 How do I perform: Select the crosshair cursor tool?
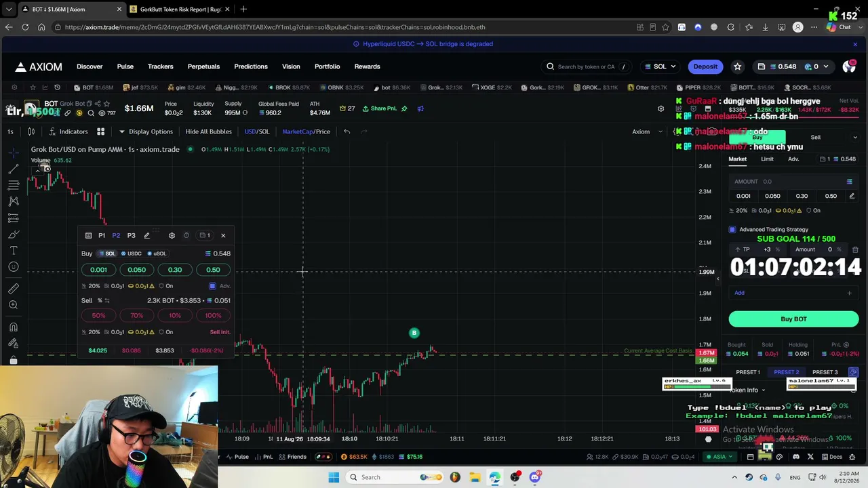(x=14, y=152)
